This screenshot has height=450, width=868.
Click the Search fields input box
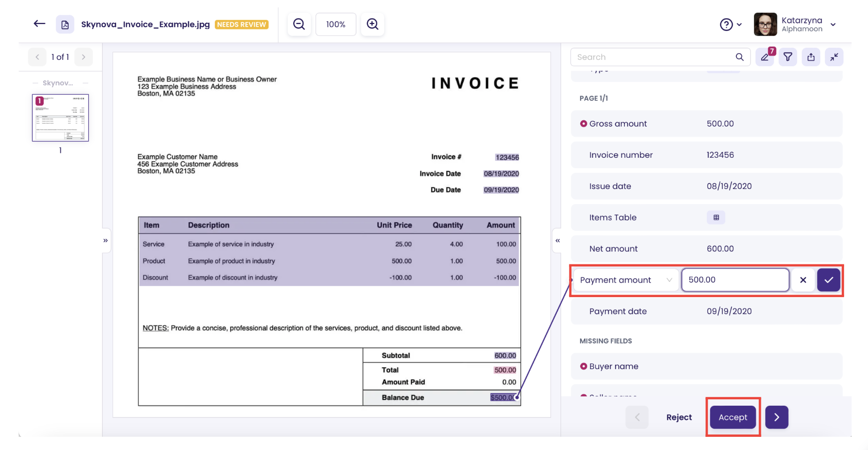653,57
